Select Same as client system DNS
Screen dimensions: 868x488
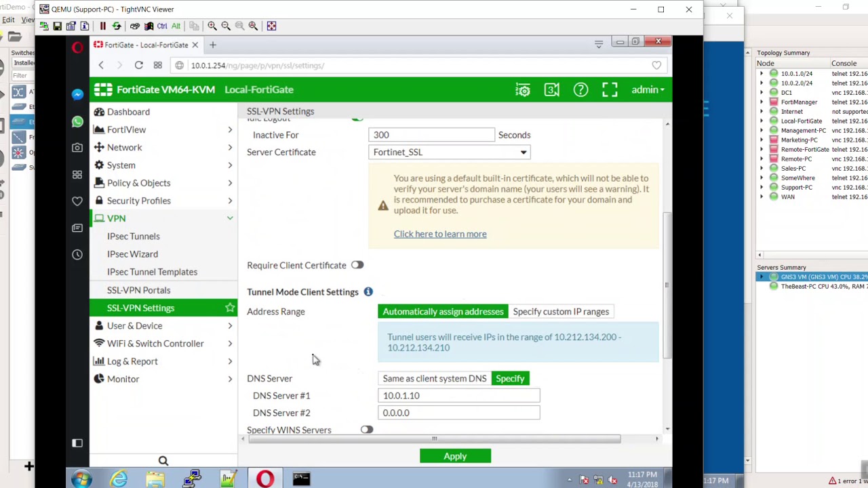(434, 378)
